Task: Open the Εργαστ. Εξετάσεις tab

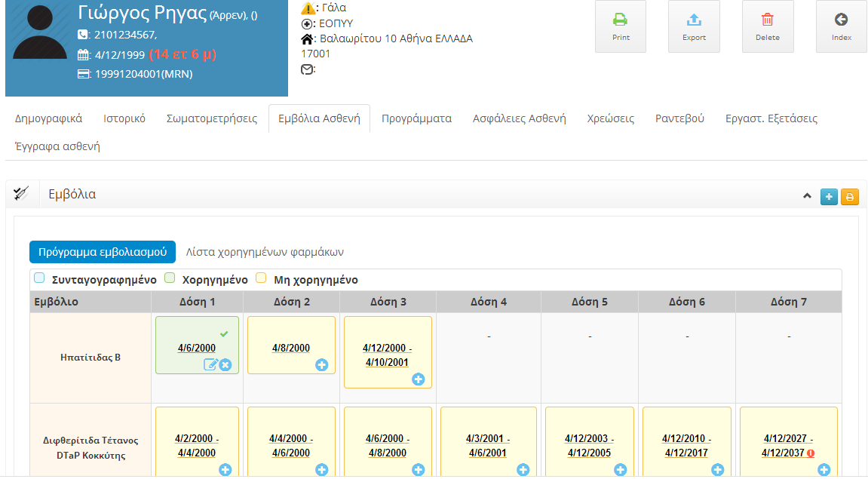Action: (x=771, y=118)
